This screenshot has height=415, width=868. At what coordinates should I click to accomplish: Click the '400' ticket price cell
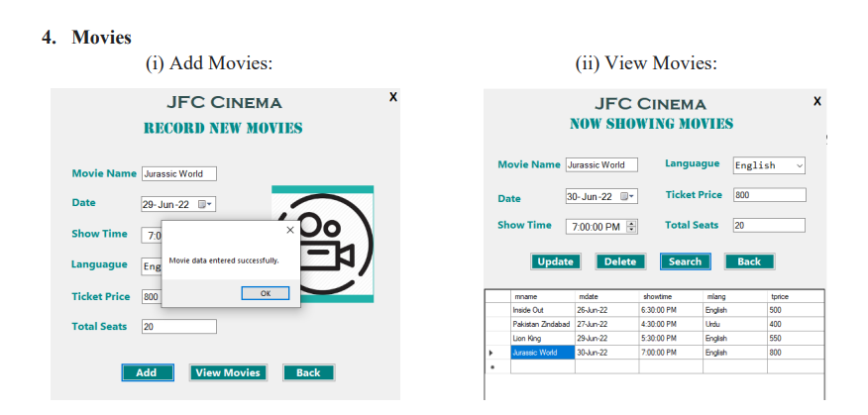(796, 324)
